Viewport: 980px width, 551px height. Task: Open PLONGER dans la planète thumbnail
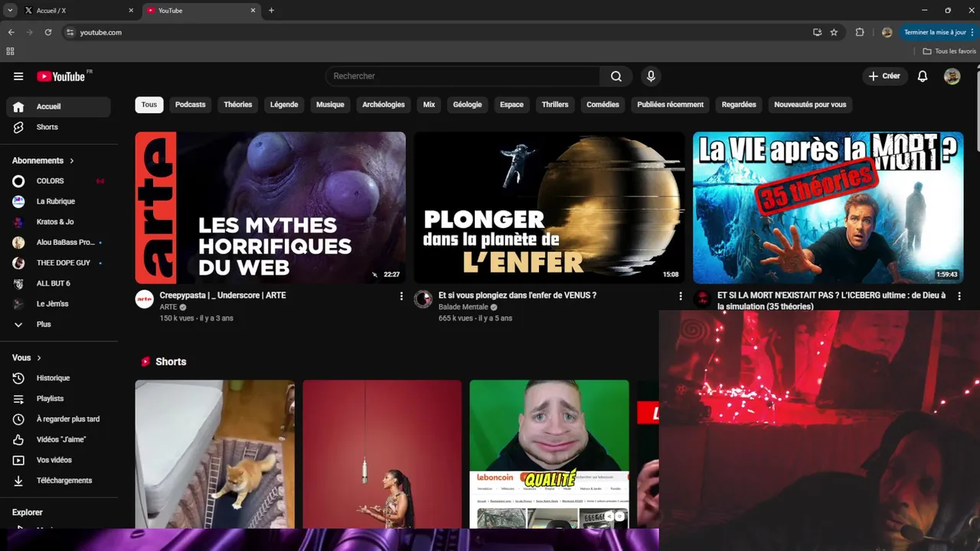pos(549,207)
